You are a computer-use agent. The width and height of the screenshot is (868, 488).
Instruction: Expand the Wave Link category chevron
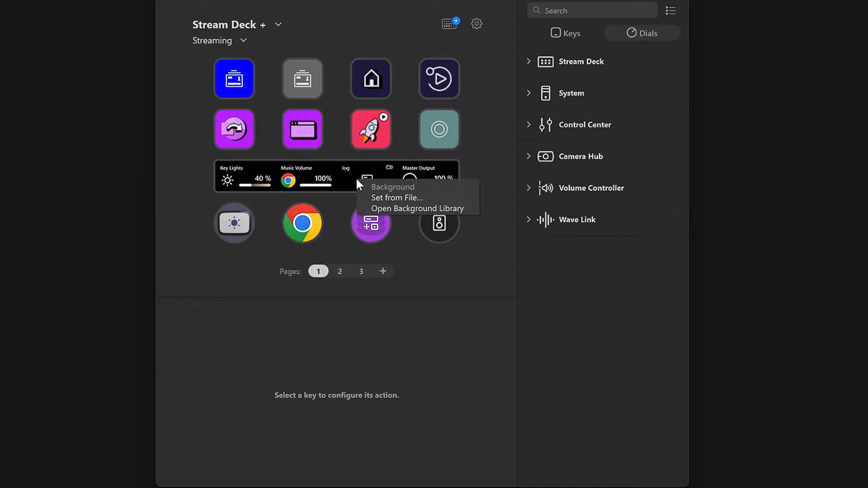[x=529, y=220]
